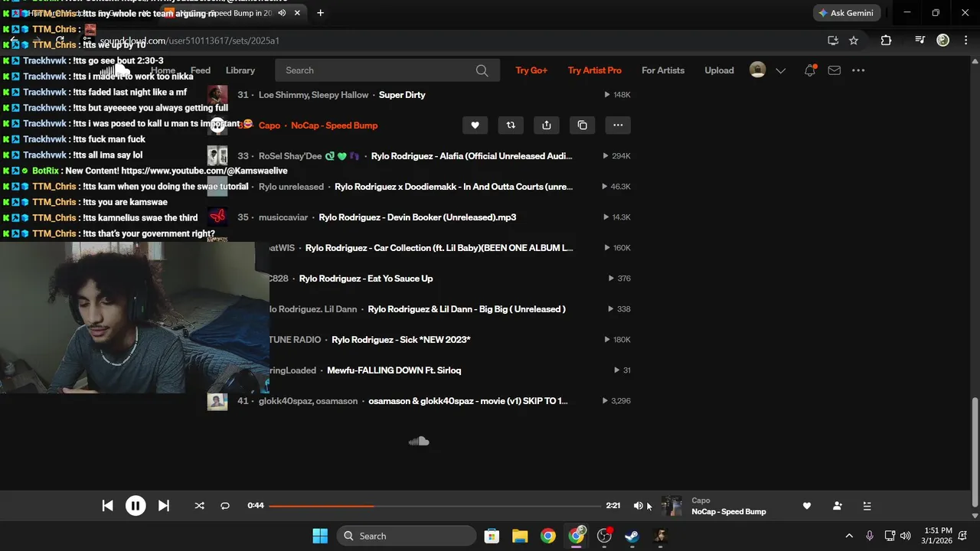Open Chrome media controls icon
The width and height of the screenshot is (980, 551).
pos(920,41)
